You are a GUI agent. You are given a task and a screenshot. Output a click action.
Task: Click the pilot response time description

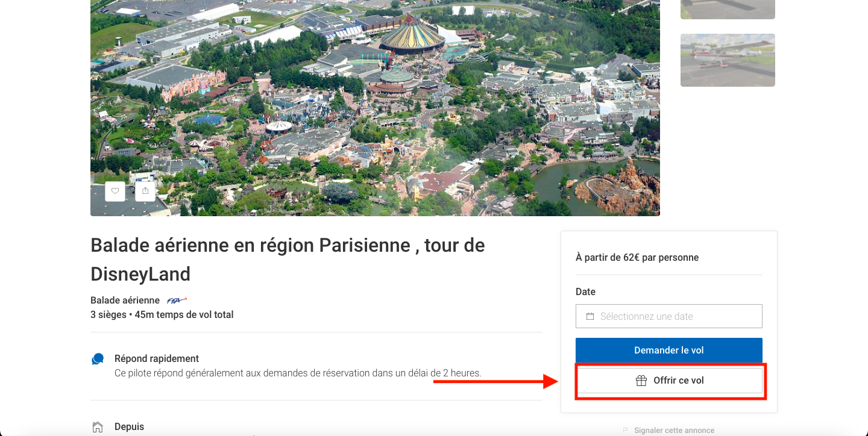pyautogui.click(x=298, y=373)
